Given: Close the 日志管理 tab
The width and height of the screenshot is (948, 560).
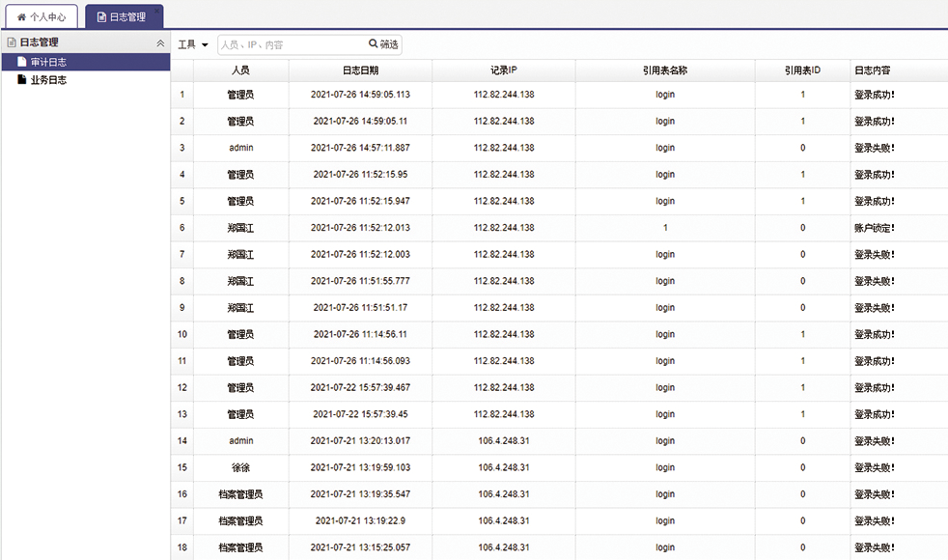Looking at the screenshot, I should [x=156, y=9].
